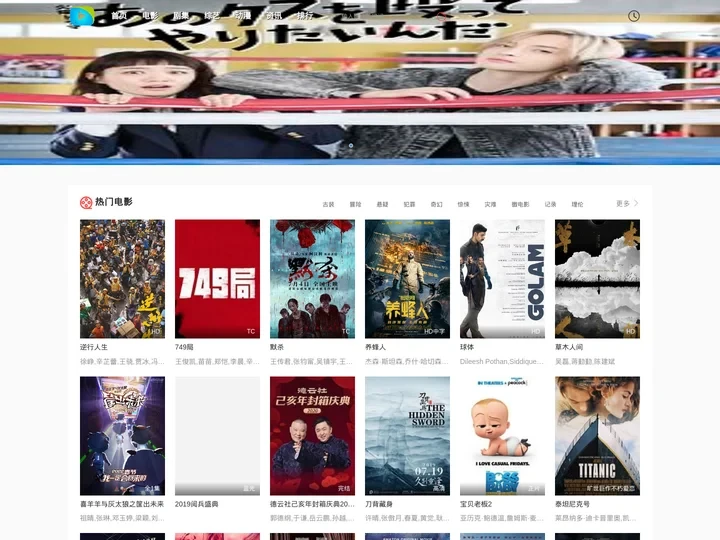Screen dimensions: 720x540
Task: Open the 动漫 nav item
Action: tap(243, 16)
